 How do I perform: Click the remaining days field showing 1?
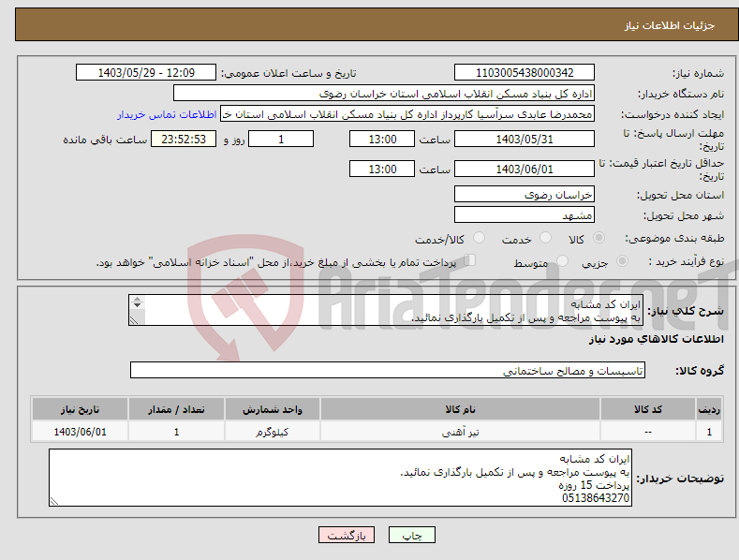(281, 139)
